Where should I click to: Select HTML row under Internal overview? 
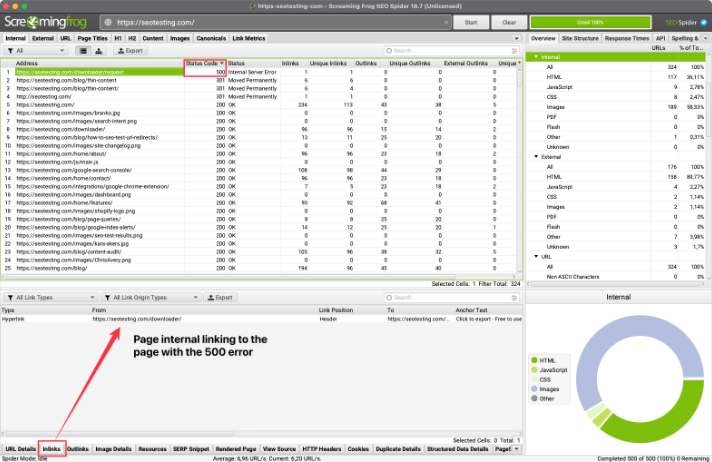pyautogui.click(x=616, y=77)
